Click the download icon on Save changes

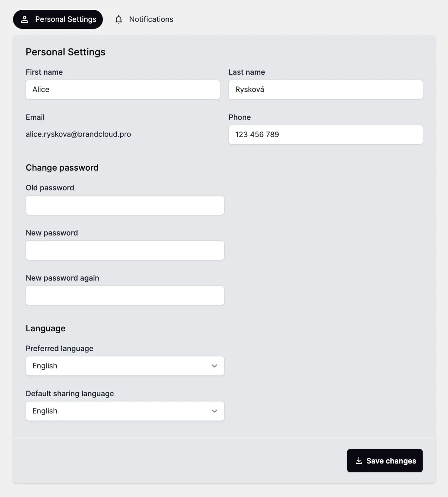click(x=359, y=461)
